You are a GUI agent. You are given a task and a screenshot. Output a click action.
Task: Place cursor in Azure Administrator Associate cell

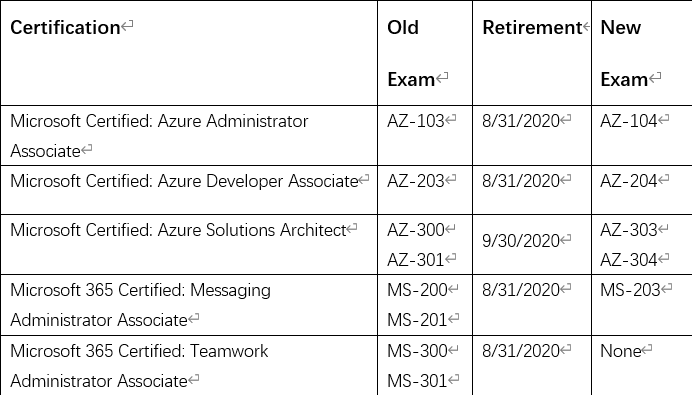(x=189, y=135)
